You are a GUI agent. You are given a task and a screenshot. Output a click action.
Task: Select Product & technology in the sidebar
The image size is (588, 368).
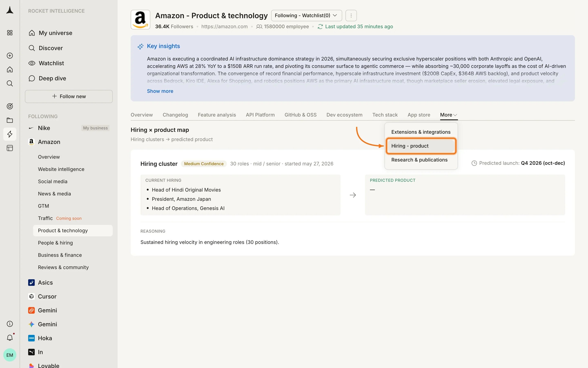point(73,230)
